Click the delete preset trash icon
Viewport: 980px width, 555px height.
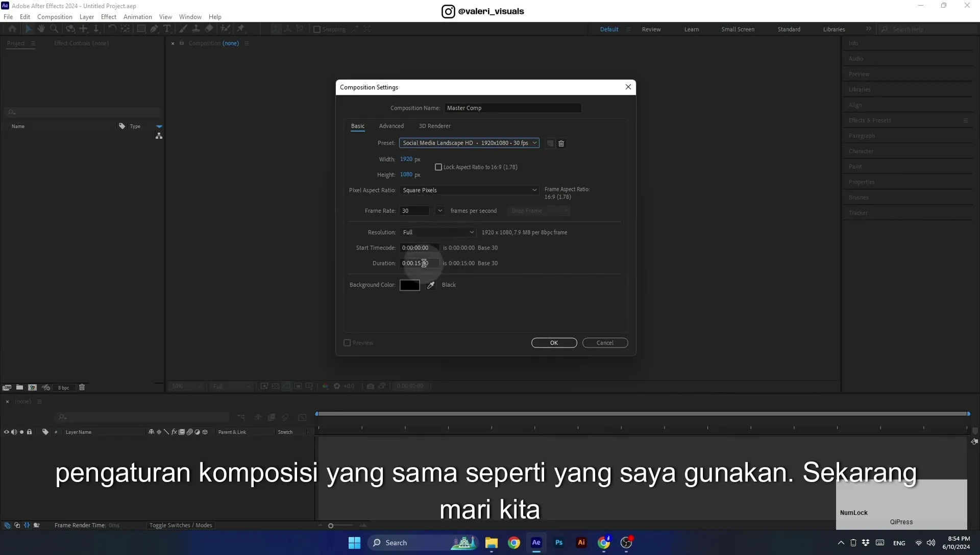(561, 143)
